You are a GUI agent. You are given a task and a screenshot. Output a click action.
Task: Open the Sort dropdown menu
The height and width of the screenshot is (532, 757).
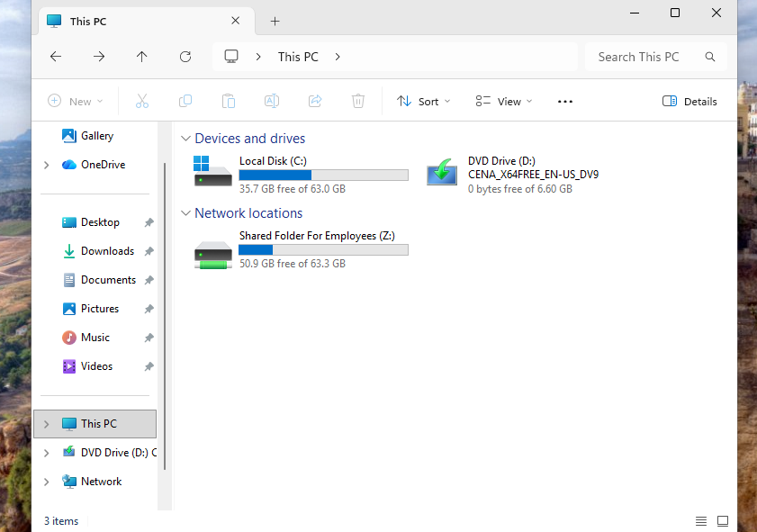coord(424,102)
